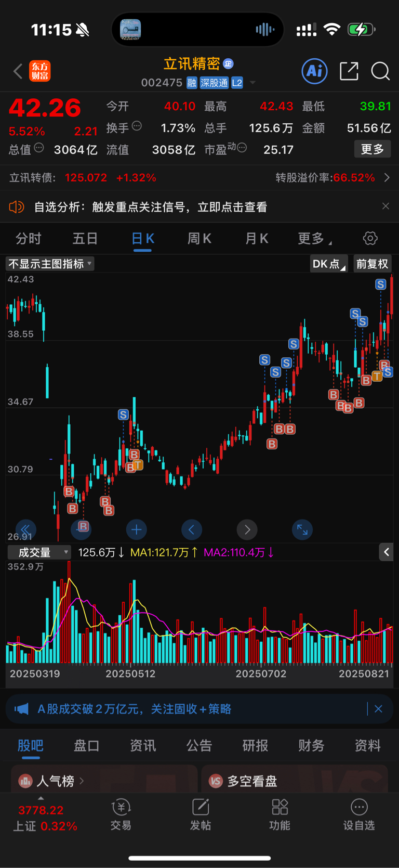399x868 pixels.
Task: Open 不显示主图指标 indicator dropdown
Action: pyautogui.click(x=50, y=264)
